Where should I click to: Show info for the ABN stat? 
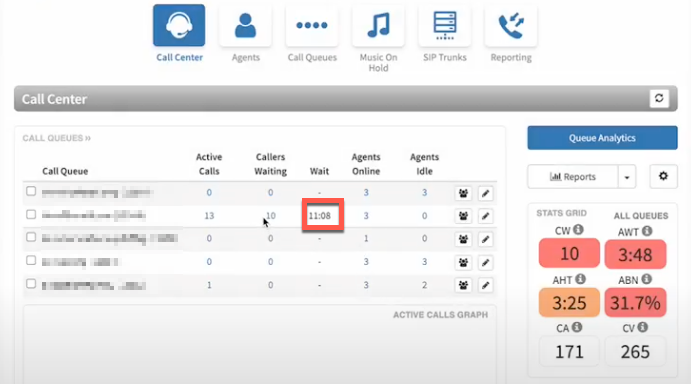click(646, 279)
